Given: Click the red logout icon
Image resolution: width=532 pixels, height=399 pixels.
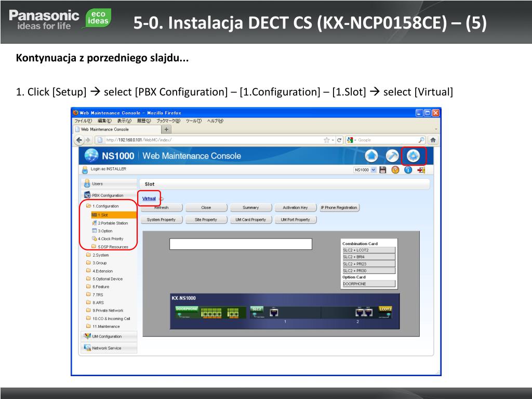Looking at the screenshot, I should coord(421,170).
